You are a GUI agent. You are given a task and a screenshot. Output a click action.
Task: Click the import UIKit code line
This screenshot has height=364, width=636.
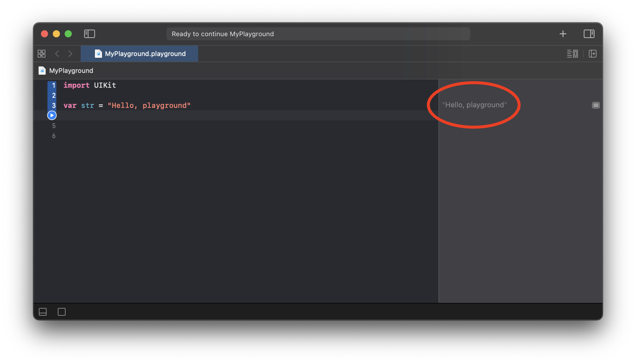90,86
